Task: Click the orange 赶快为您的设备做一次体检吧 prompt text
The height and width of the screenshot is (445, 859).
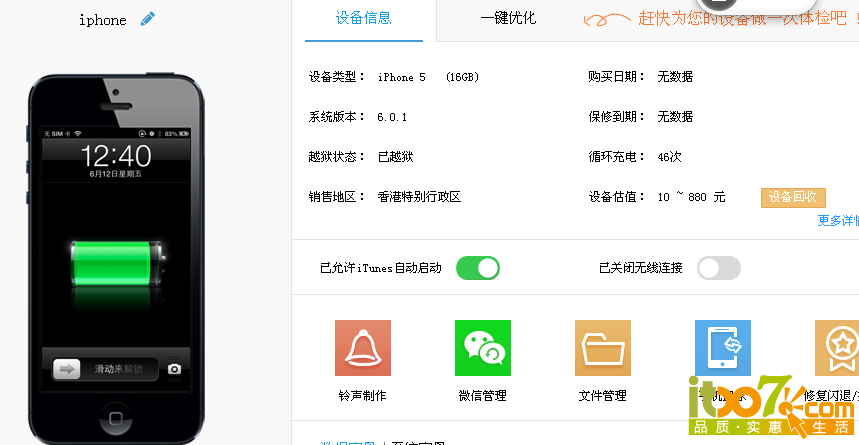Action: [742, 18]
